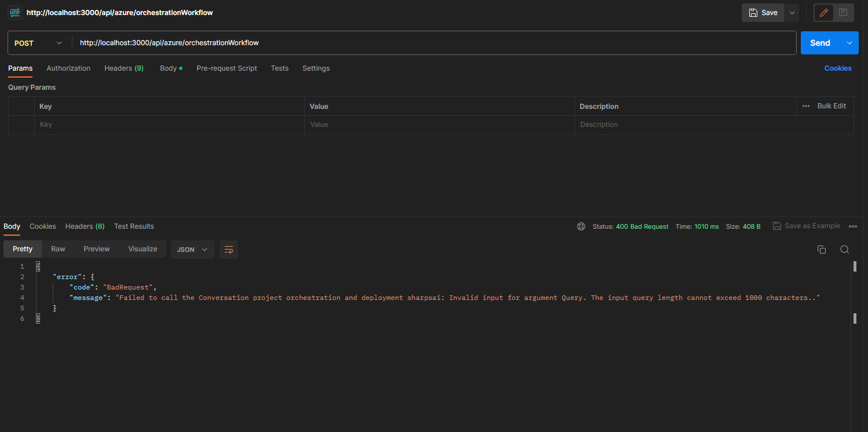Copy the response body using copy icon
This screenshot has width=868, height=432.
click(821, 249)
